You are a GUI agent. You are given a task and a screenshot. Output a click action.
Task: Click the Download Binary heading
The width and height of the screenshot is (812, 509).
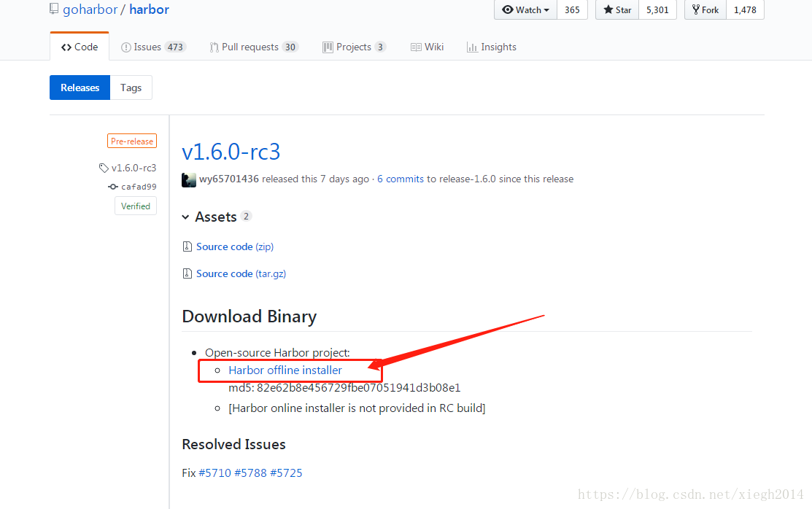pyautogui.click(x=249, y=316)
